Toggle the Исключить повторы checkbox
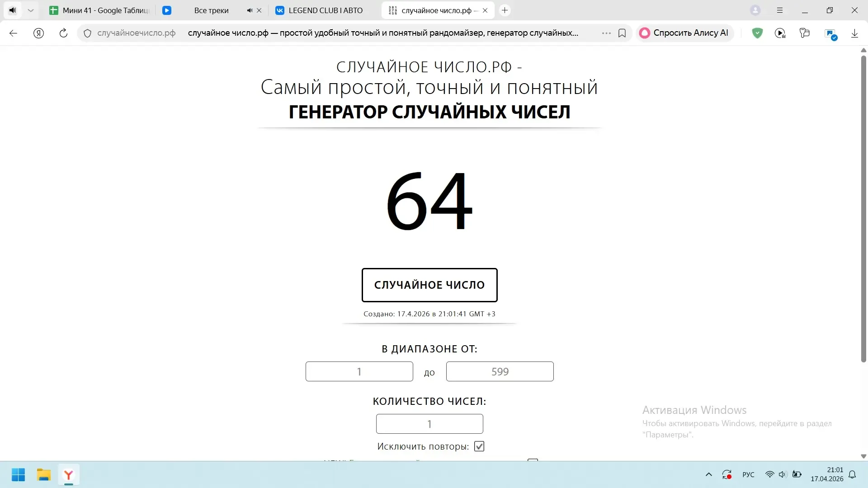Viewport: 868px width, 488px height. 479,446
